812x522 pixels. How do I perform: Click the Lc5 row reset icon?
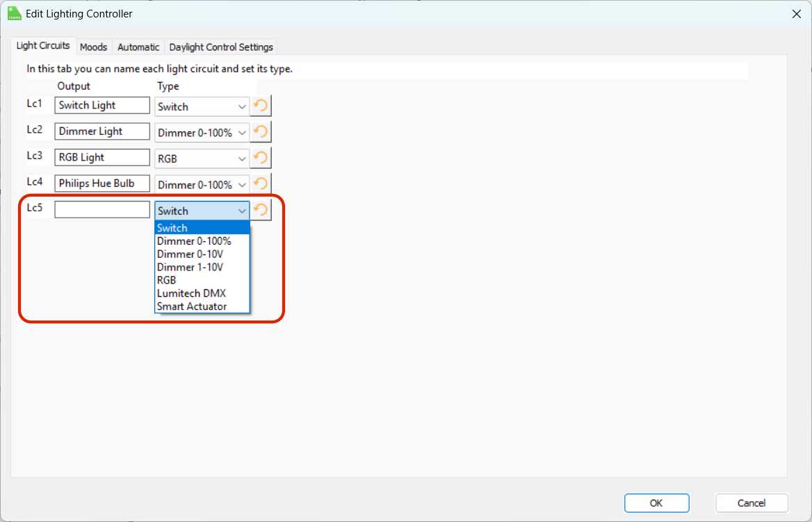(261, 211)
